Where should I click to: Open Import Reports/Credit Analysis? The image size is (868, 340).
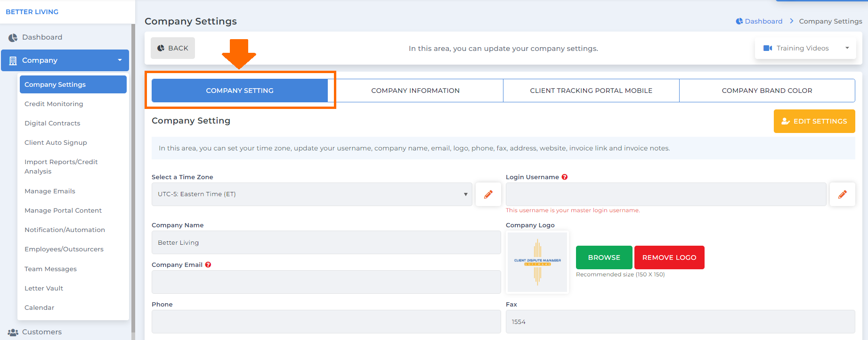(61, 166)
